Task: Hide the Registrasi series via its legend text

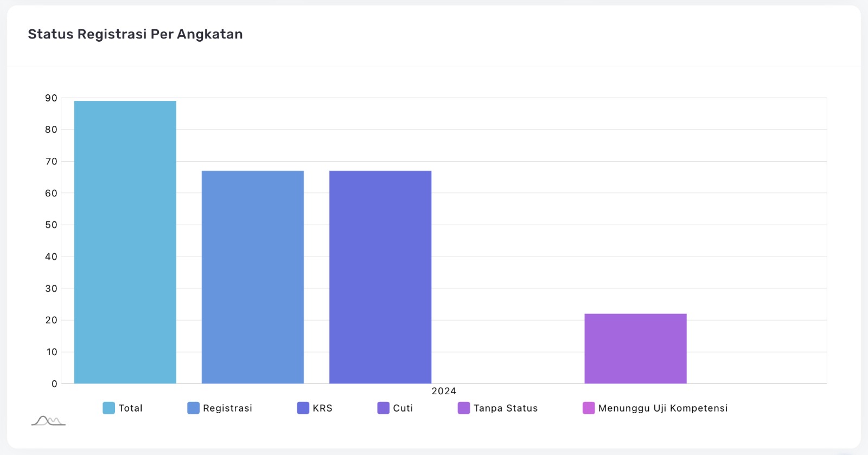Action: (227, 408)
